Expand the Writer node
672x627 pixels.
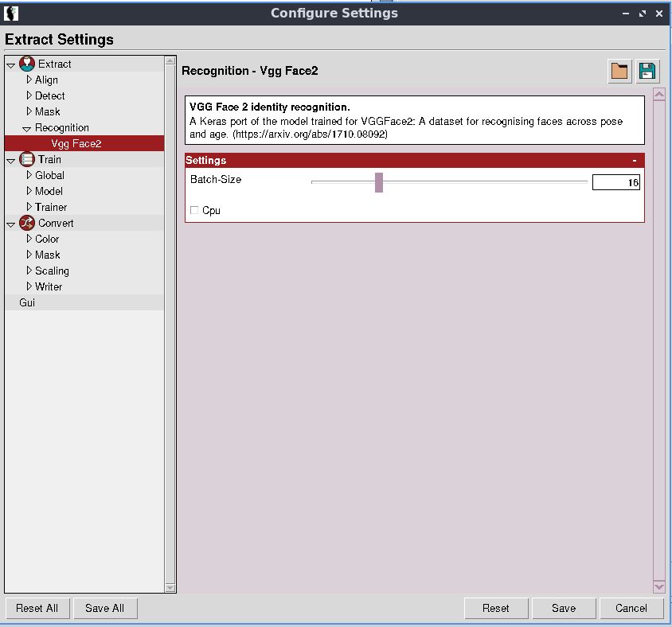[29, 286]
